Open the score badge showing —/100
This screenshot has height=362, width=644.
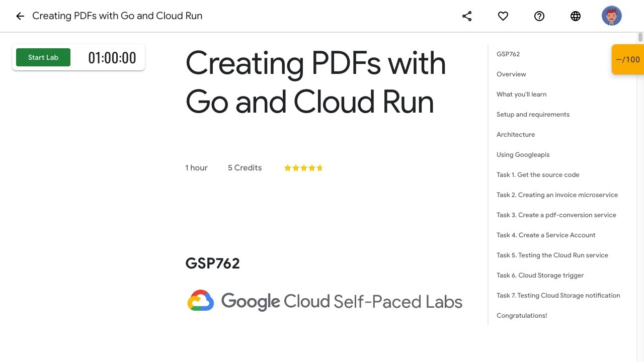(x=628, y=59)
